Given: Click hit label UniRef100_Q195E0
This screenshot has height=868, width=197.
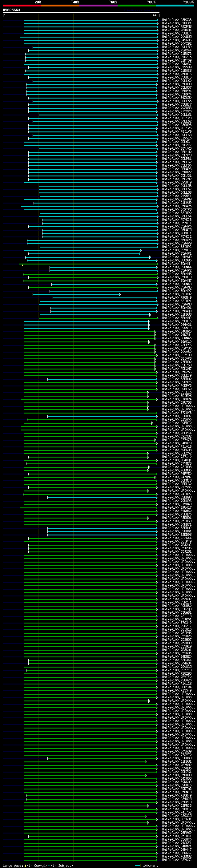Looking at the screenshot, I should point(177,138).
